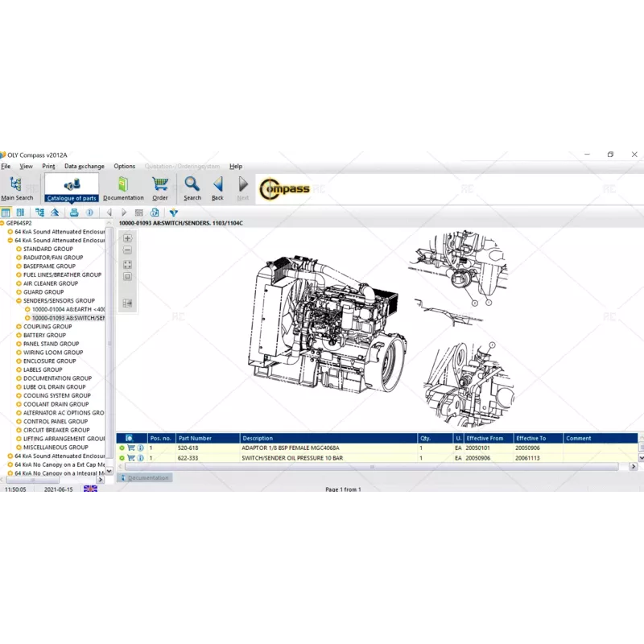644x644 pixels.
Task: Collapse the SENDERS/SENSORS GROUP node
Action: [x=19, y=301]
